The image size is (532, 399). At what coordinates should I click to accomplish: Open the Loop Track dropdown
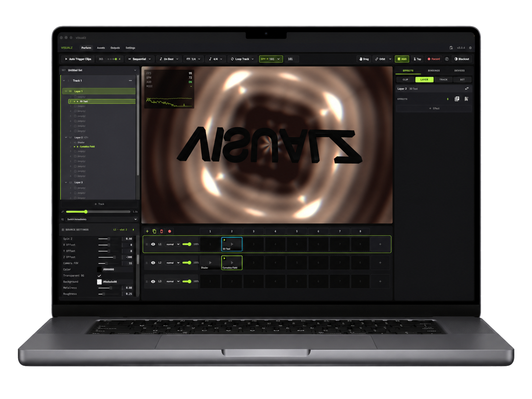pos(242,59)
